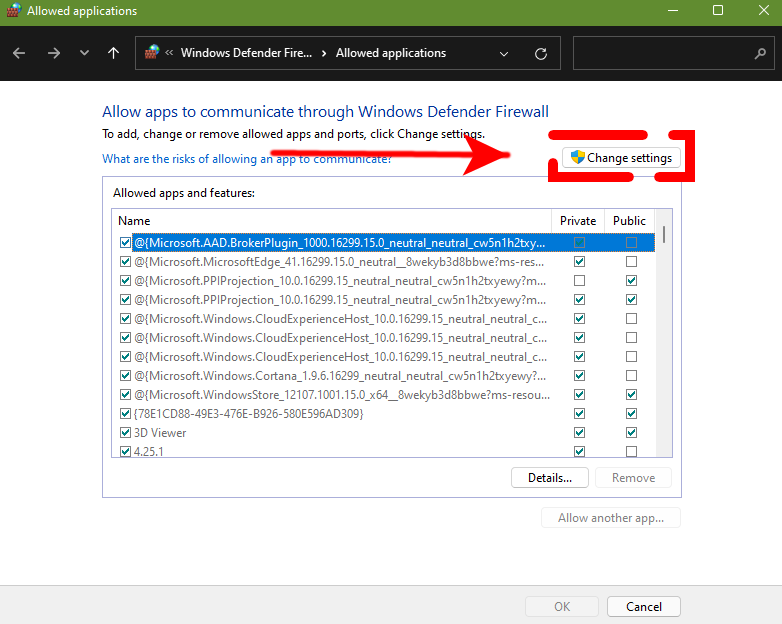
Task: Click the firewall icon in address bar
Action: 152,52
